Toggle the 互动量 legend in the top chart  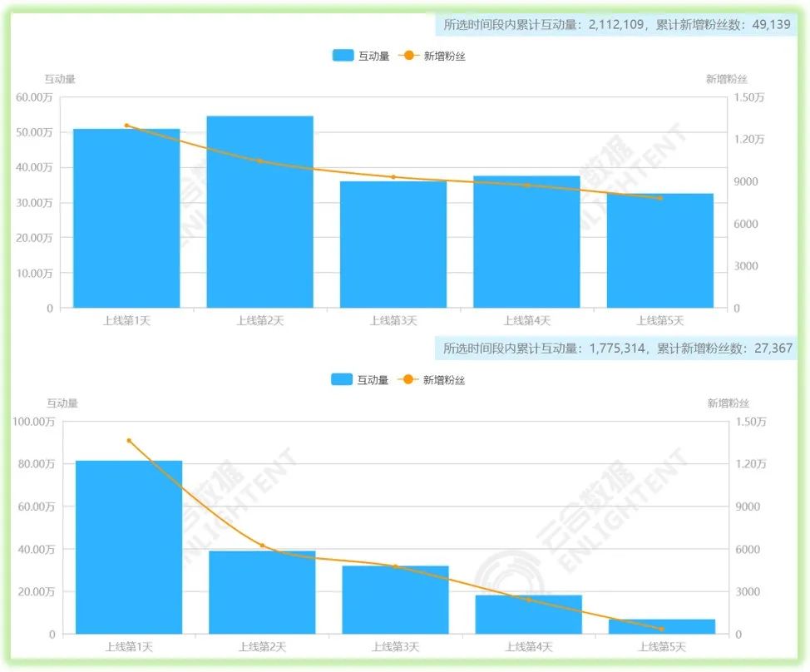click(x=360, y=56)
